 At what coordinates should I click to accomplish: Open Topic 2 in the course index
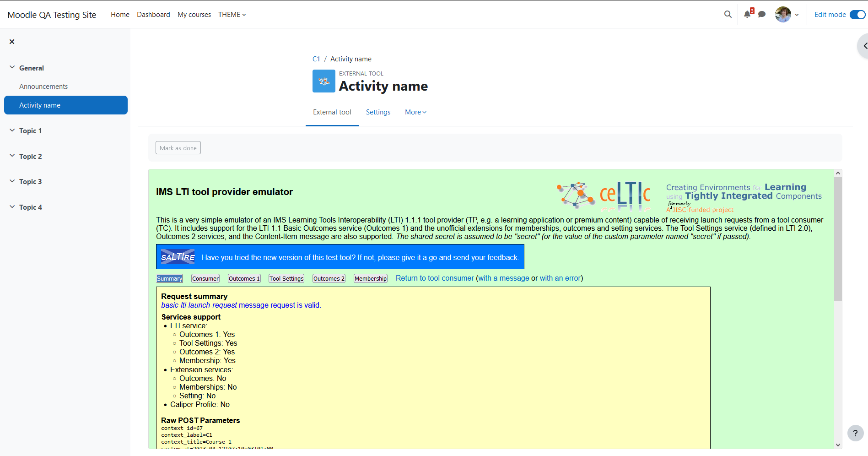coord(30,157)
